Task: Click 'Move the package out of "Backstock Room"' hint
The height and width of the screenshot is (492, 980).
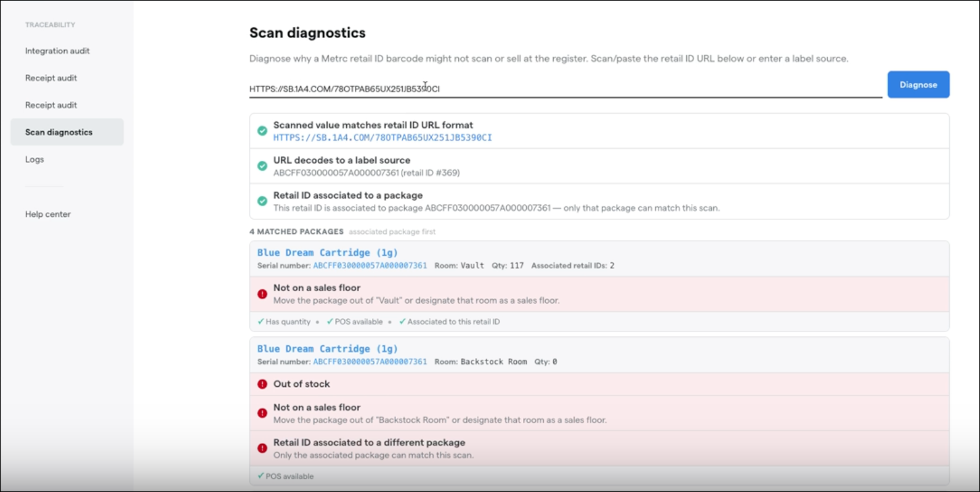Action: pos(440,421)
